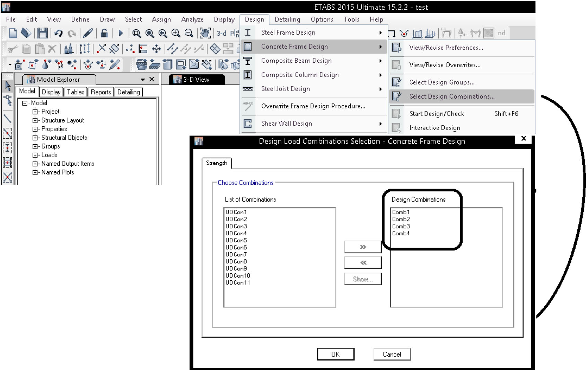Click the Move Joints/Frames/Shells arrows icon
This screenshot has width=588, height=370.
tap(157, 49)
